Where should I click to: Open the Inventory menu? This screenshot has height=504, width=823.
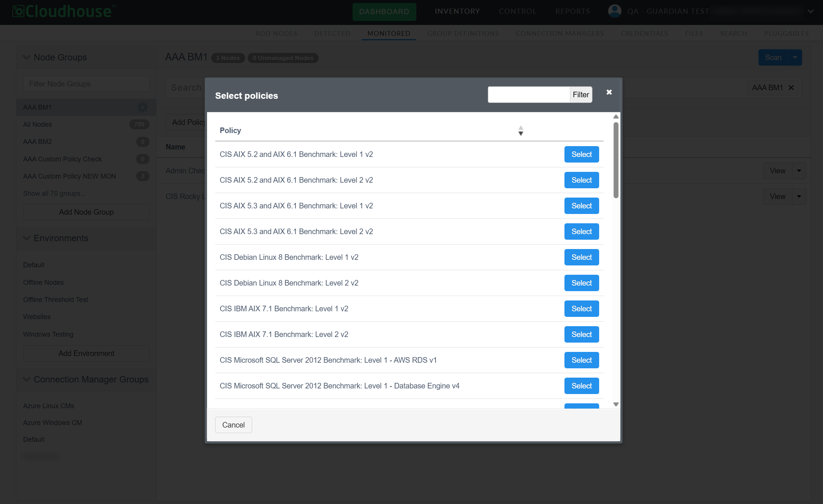pyautogui.click(x=457, y=12)
